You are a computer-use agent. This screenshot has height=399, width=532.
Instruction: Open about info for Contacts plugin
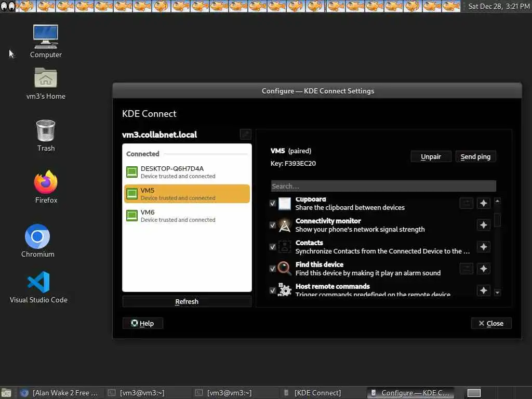(x=484, y=247)
